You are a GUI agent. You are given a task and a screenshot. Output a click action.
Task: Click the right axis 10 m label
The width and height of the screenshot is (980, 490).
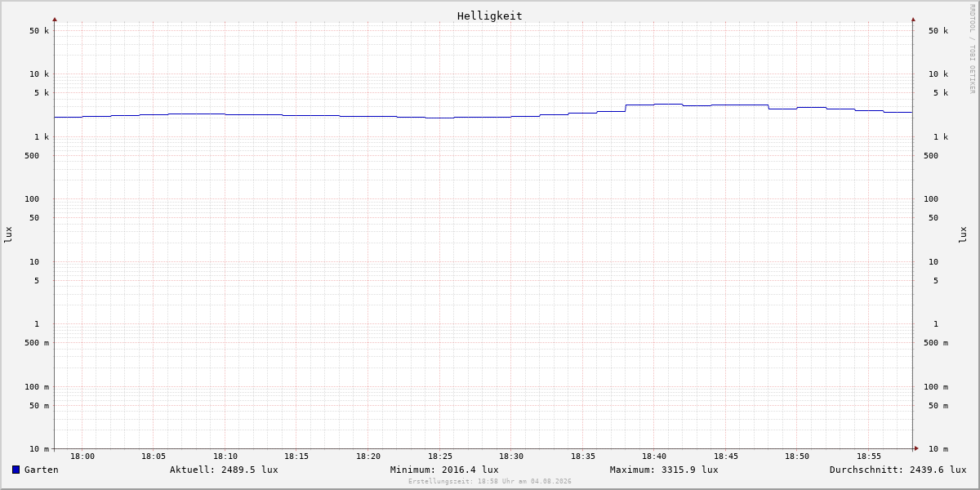pos(938,449)
